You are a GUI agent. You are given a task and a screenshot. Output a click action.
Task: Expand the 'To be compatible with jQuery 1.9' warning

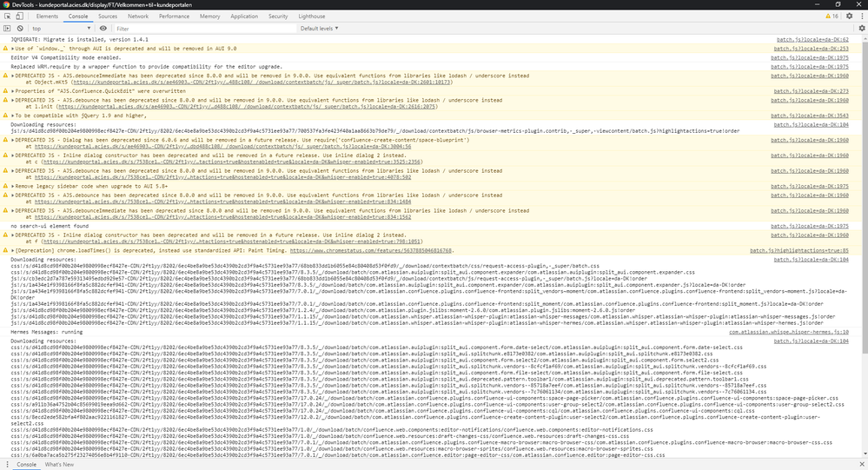click(13, 116)
